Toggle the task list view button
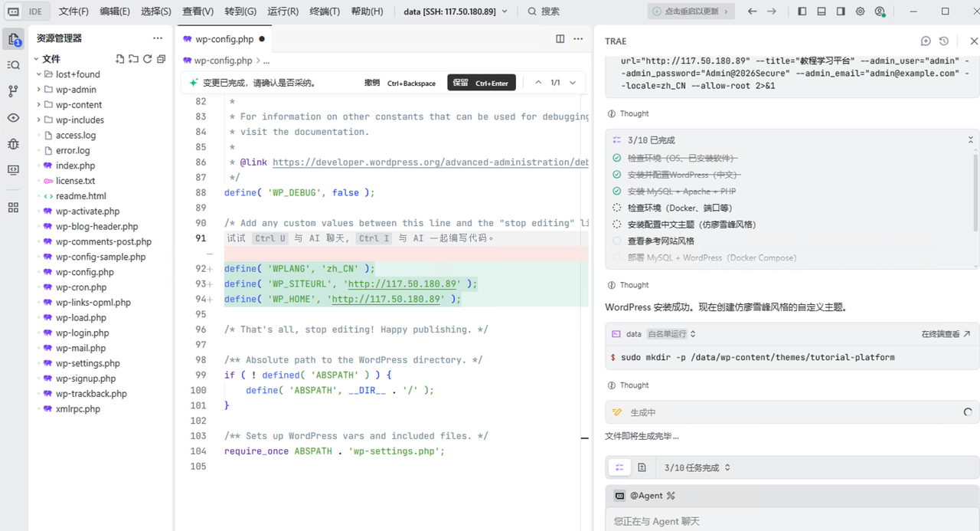980x531 pixels. (619, 467)
